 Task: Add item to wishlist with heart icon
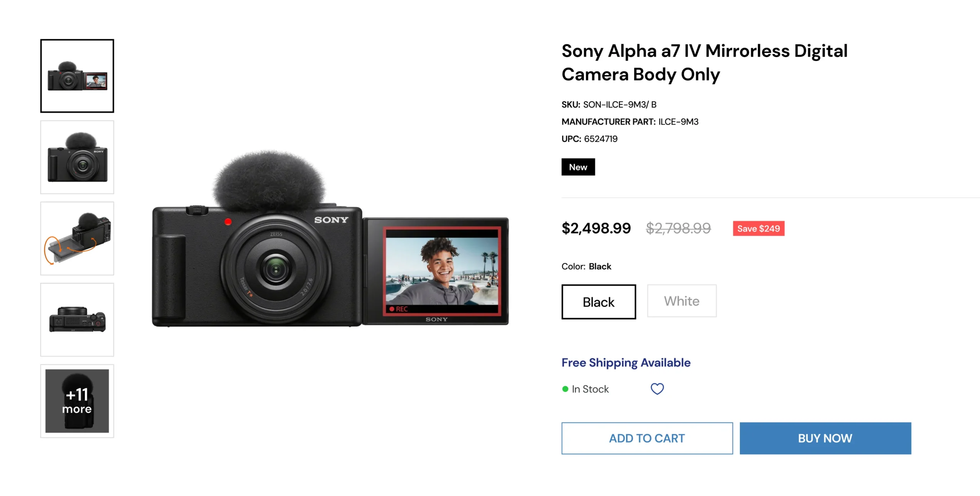[657, 389]
